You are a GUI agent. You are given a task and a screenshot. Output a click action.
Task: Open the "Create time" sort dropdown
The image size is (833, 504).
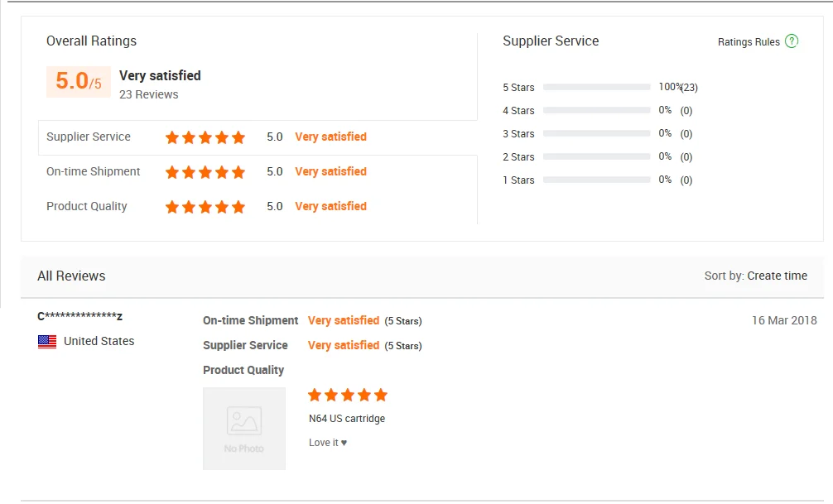point(777,275)
